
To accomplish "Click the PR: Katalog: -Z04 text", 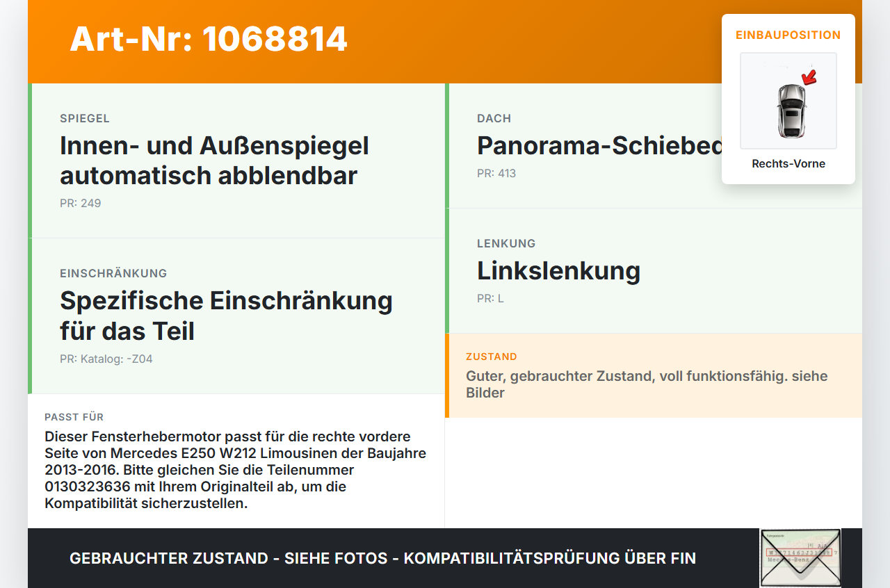I will [106, 359].
